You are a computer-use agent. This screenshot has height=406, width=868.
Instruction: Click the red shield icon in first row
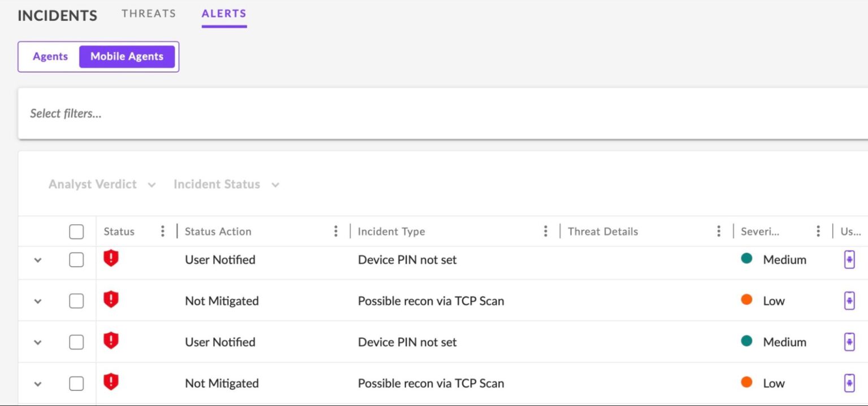[111, 259]
